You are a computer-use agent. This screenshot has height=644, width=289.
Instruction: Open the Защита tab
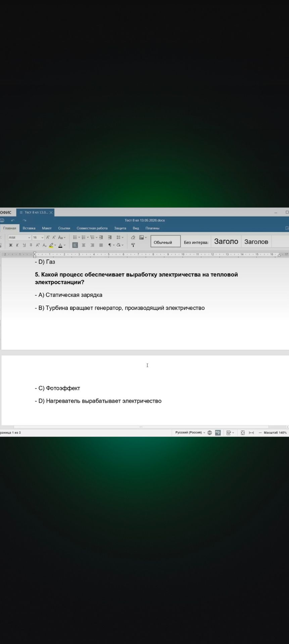click(x=120, y=228)
